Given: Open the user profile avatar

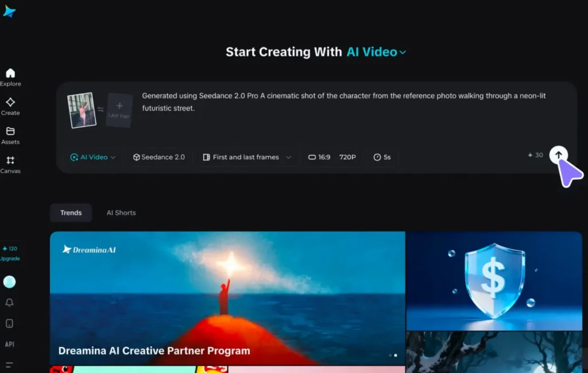Looking at the screenshot, I should [x=9, y=282].
